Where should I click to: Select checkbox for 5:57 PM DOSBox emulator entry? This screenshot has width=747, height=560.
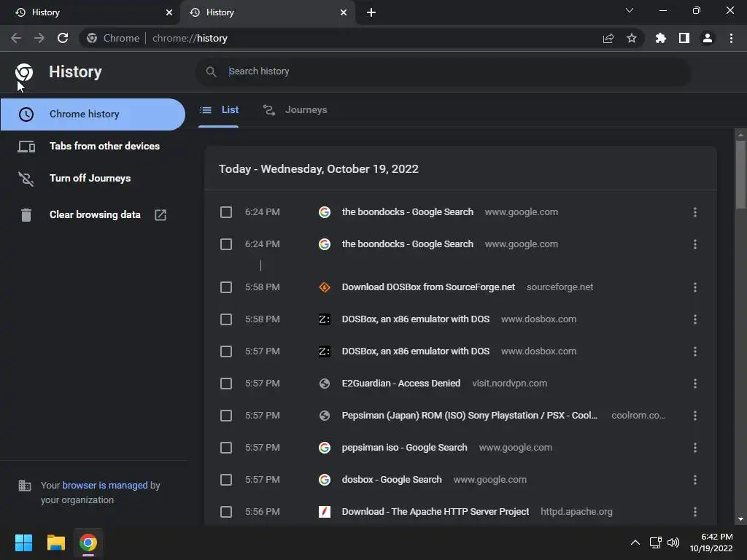226,351
